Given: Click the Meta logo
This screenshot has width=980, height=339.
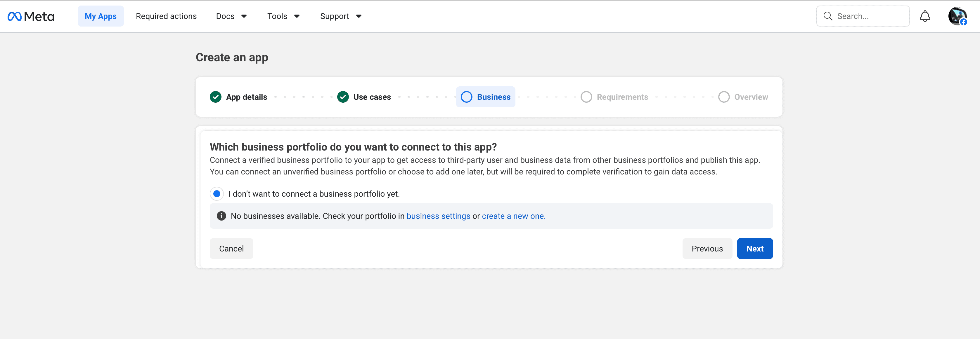Looking at the screenshot, I should click(30, 16).
